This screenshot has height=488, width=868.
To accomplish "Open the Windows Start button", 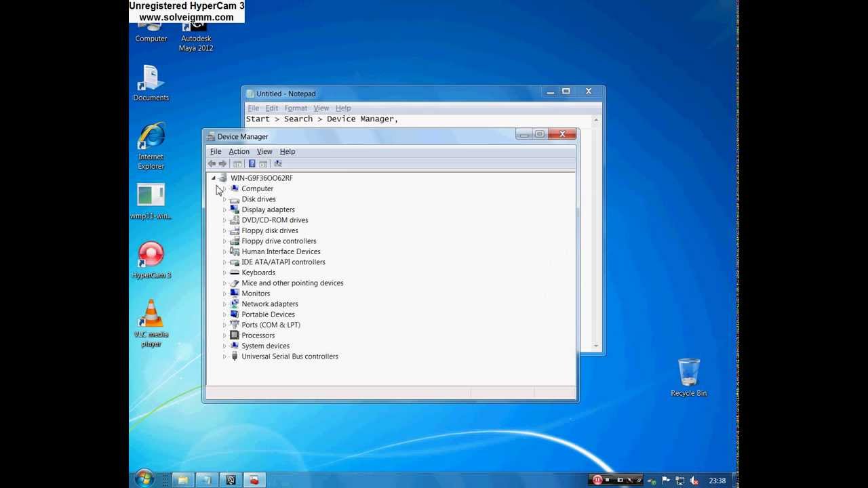I will click(x=144, y=479).
